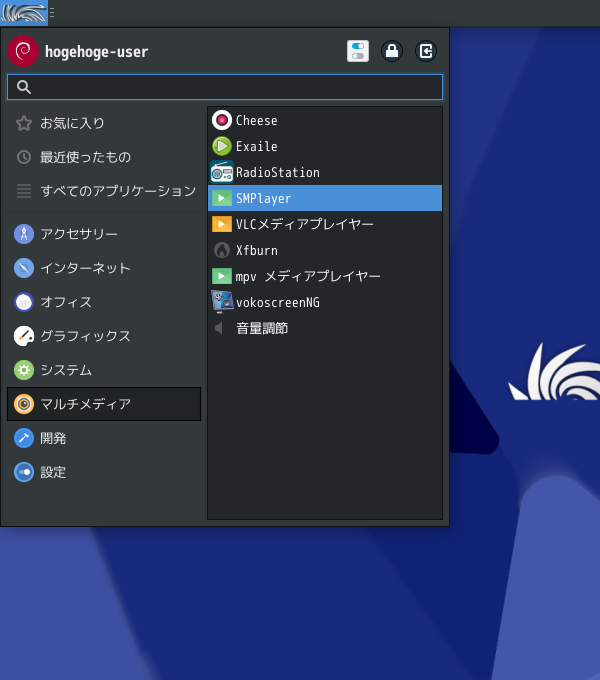Start the RadioStation application
This screenshot has height=680, width=600.
pyautogui.click(x=325, y=172)
